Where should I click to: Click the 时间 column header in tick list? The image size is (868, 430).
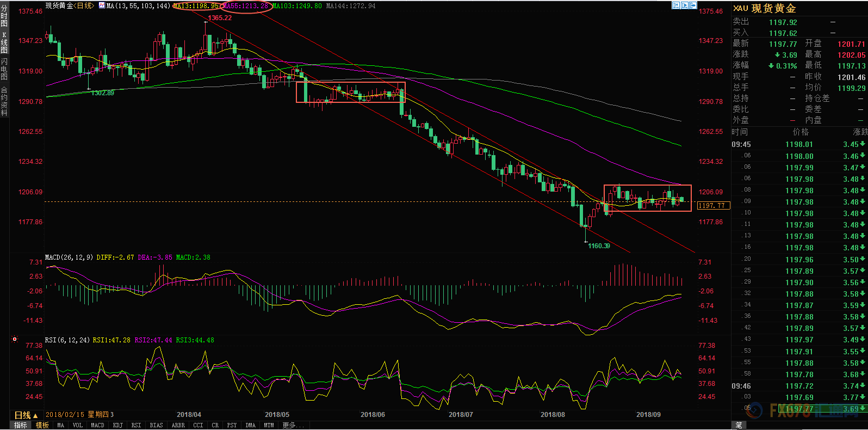pos(740,132)
